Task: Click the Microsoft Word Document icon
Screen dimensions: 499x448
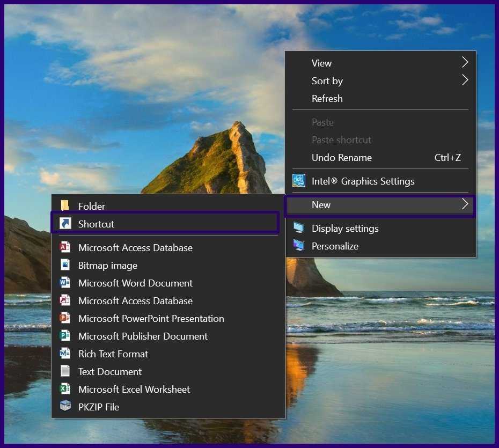Action: tap(65, 283)
